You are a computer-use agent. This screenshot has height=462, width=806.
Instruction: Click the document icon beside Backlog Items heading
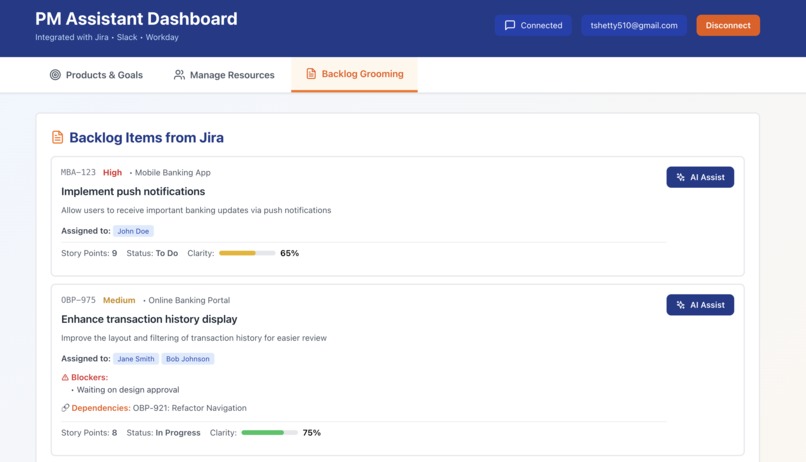[58, 137]
